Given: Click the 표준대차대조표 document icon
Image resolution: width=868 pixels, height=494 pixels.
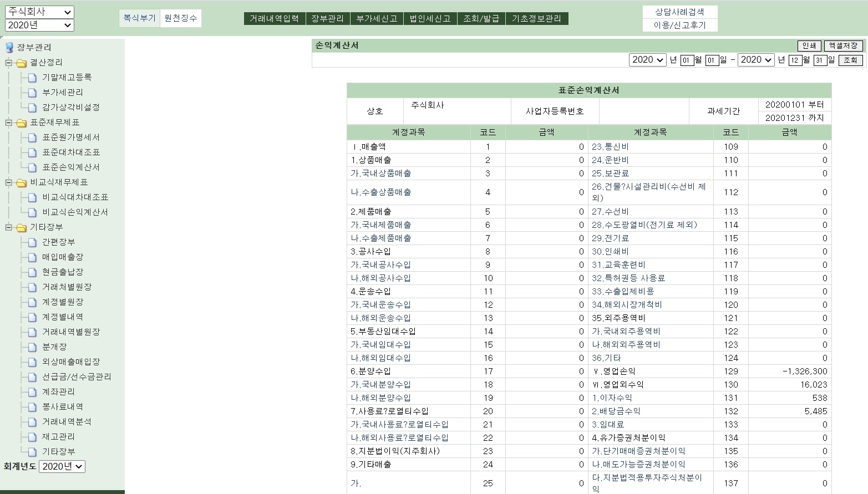Looking at the screenshot, I should 32,152.
